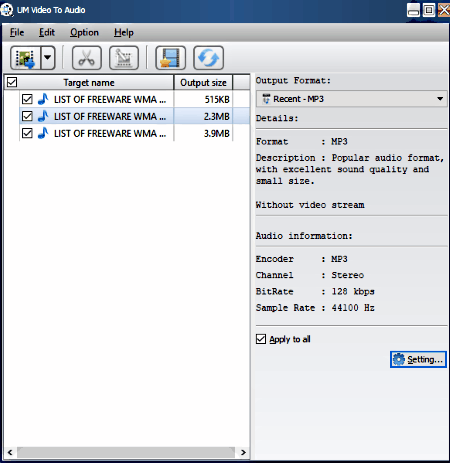Toggle the Apply to all checkbox
This screenshot has width=450, height=463.
pos(261,339)
